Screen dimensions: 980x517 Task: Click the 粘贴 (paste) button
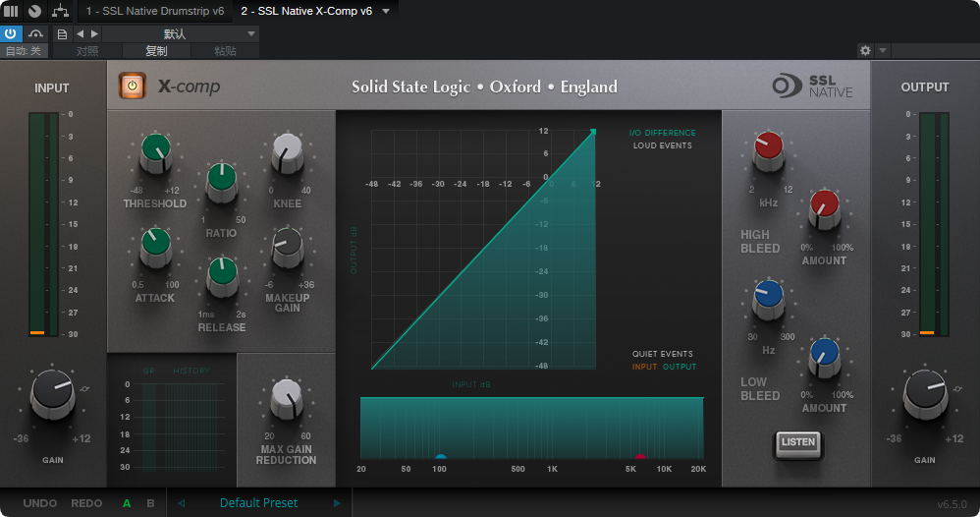tap(225, 51)
